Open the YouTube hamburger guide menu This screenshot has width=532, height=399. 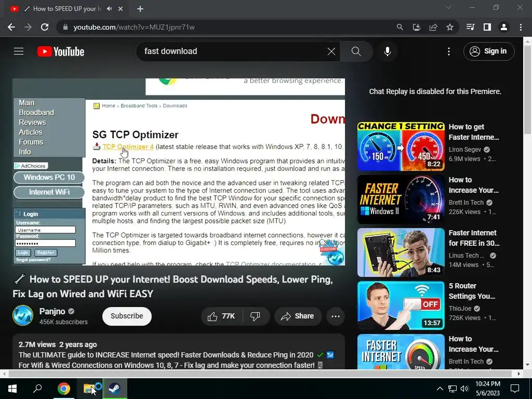point(19,51)
